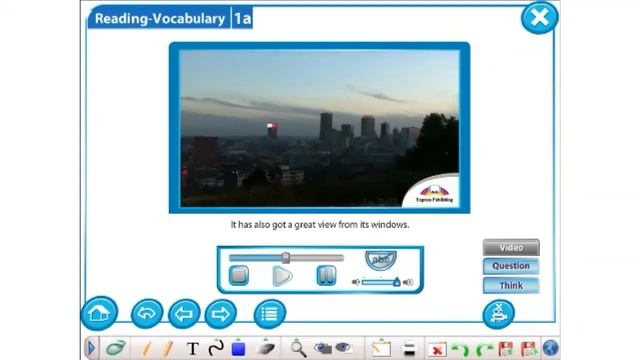The height and width of the screenshot is (360, 640).
Task: Click the camera screenshot tool
Action: pyautogui.click(x=323, y=348)
